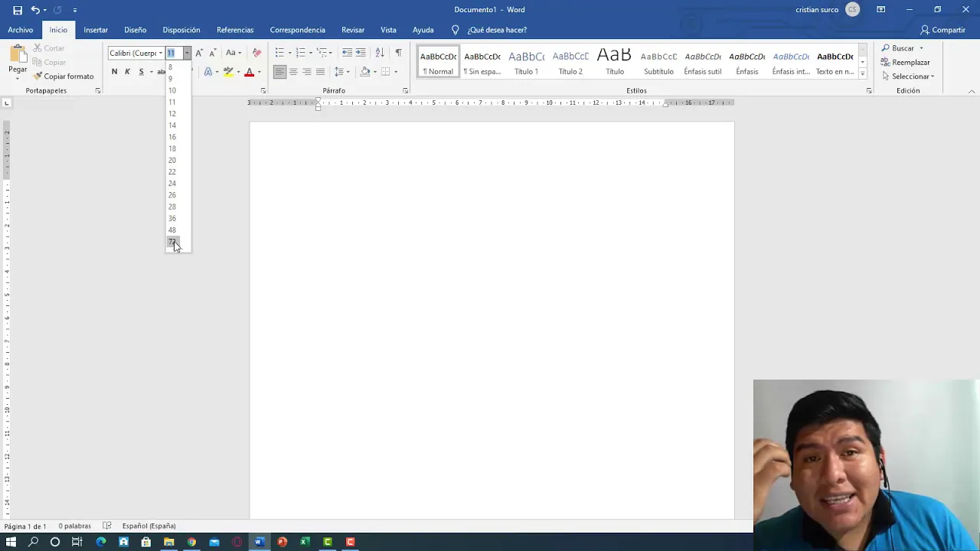Click the Pegar paste icon
980x551 pixels.
pos(18,54)
